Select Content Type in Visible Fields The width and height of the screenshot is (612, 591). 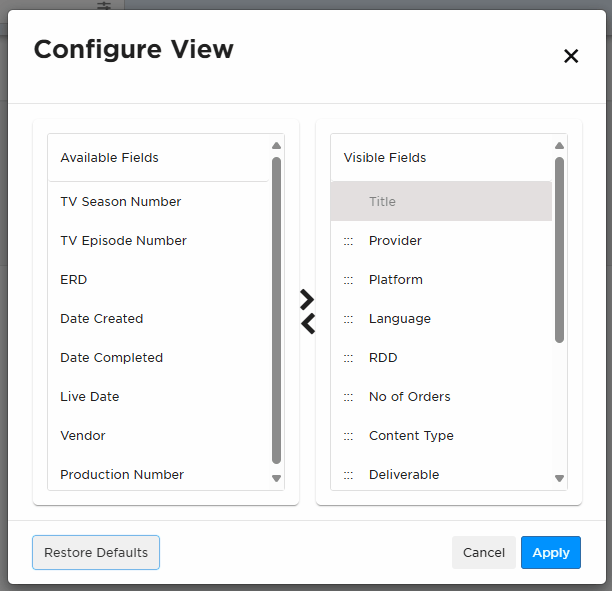(x=441, y=436)
